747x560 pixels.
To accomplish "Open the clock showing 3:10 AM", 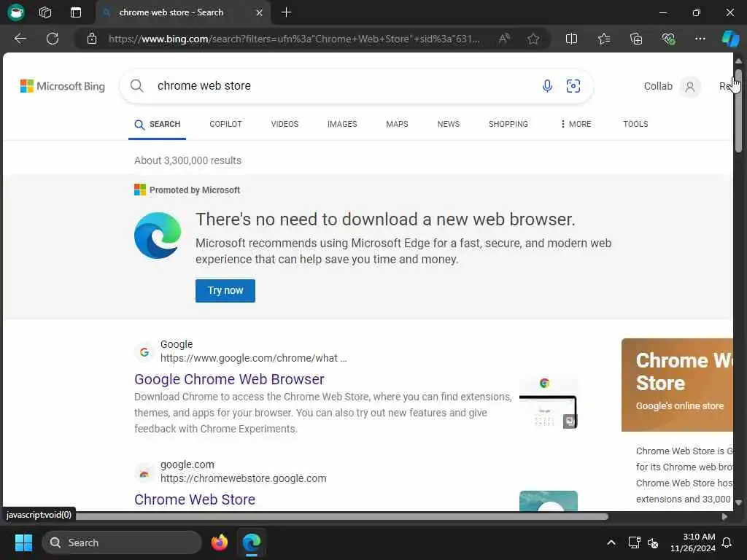I will point(693,542).
